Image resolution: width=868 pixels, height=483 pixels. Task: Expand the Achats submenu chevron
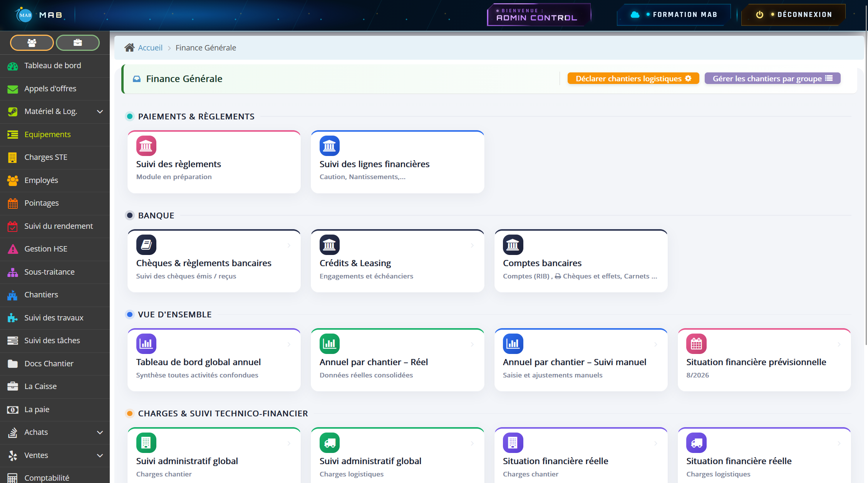pos(100,433)
